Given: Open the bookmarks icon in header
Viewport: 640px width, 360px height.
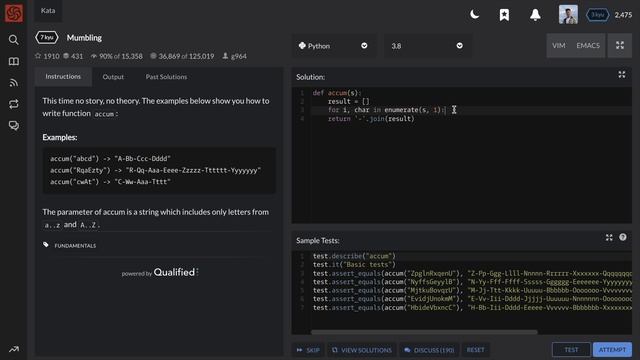Looking at the screenshot, I should tap(504, 15).
